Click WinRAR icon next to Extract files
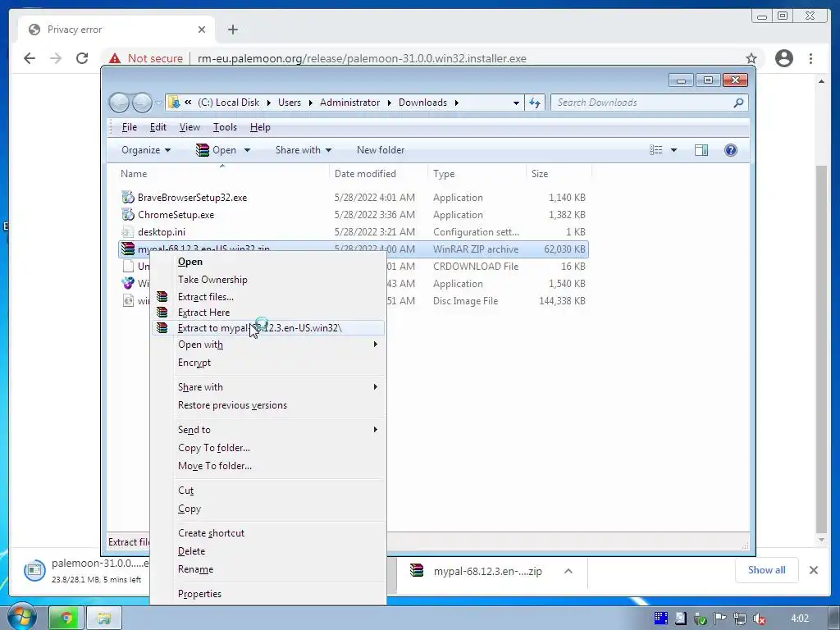 coord(162,296)
